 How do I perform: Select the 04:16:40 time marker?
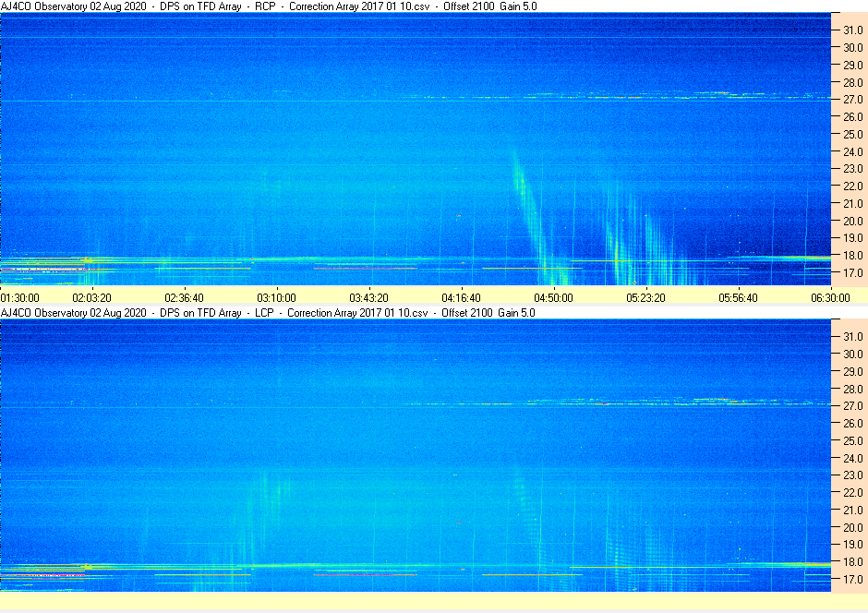click(x=461, y=297)
